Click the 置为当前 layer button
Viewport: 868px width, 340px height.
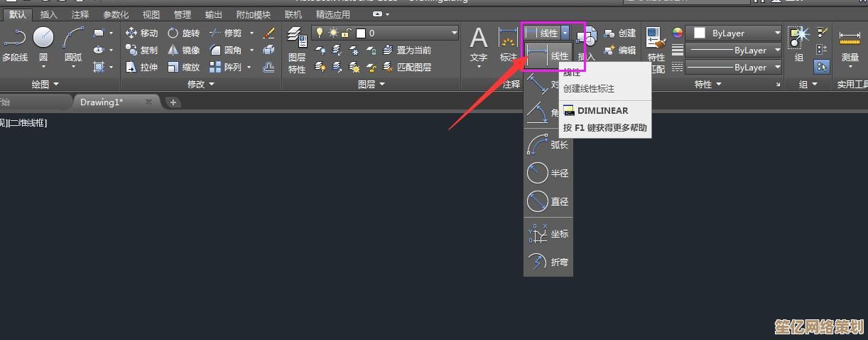pos(407,50)
